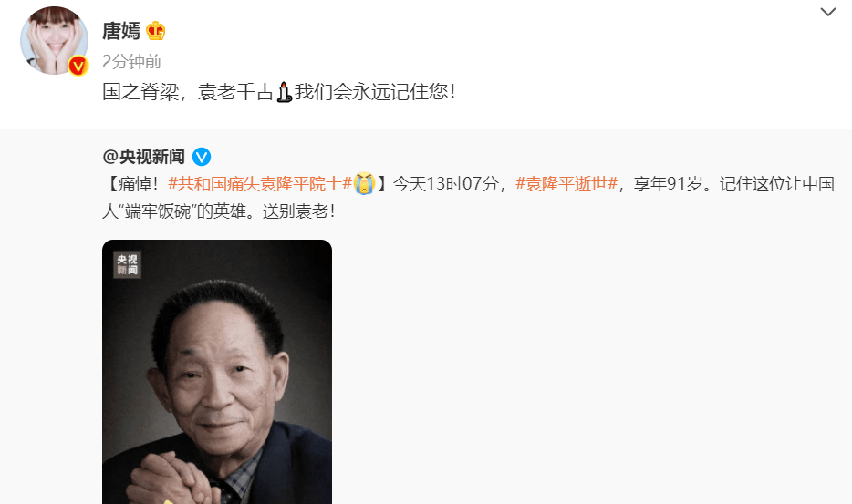Open the @央视新闻 account link
The height and width of the screenshot is (504, 852).
[x=144, y=157]
